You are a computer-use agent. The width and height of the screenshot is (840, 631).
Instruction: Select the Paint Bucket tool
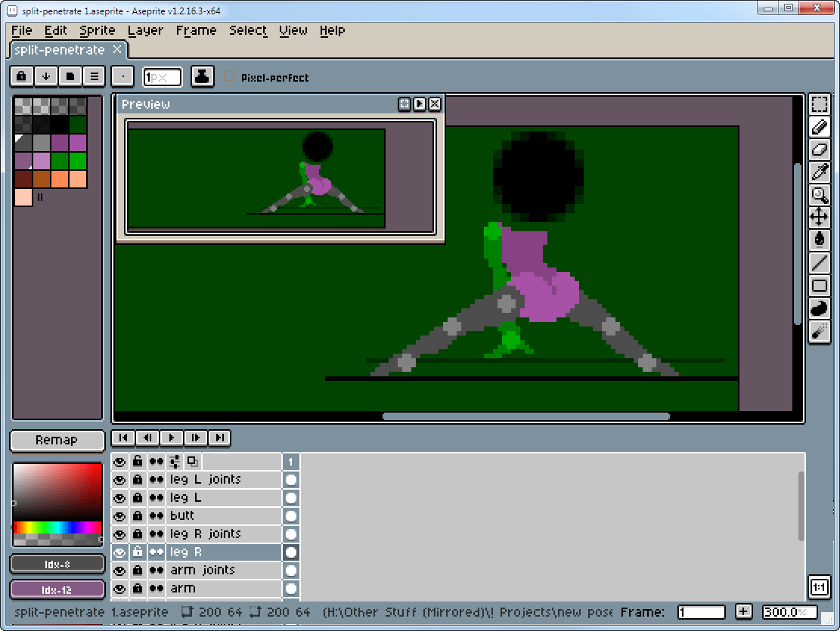tap(819, 240)
